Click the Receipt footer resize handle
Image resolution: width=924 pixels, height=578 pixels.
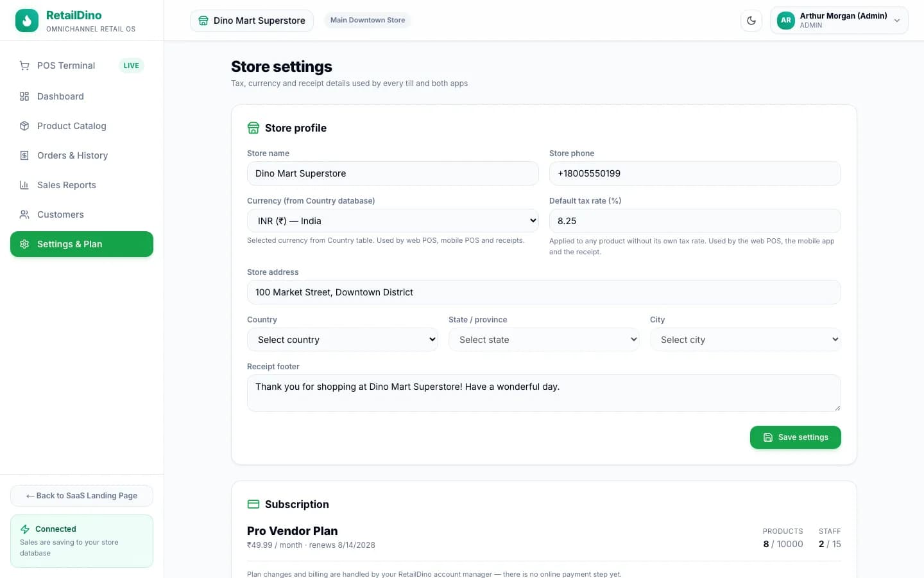[837, 408]
